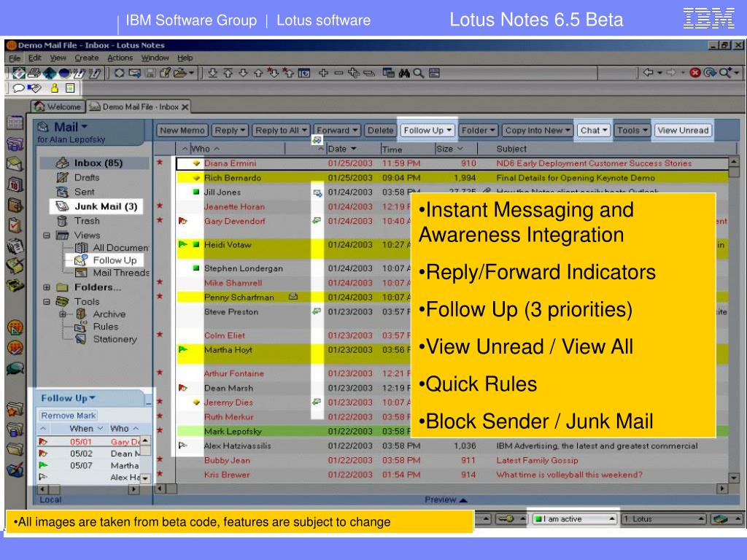The image size is (747, 560).
Task: Open the Follow Up view in the tree
Action: click(115, 260)
